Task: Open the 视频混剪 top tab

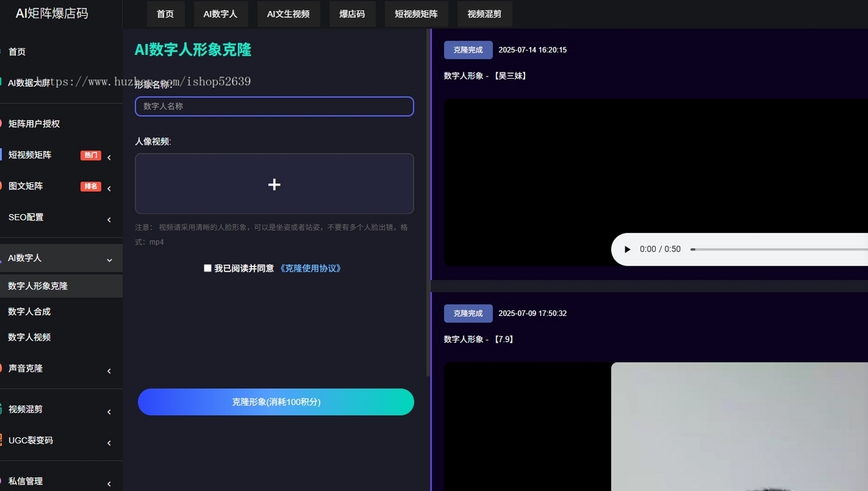Action: pyautogui.click(x=485, y=14)
